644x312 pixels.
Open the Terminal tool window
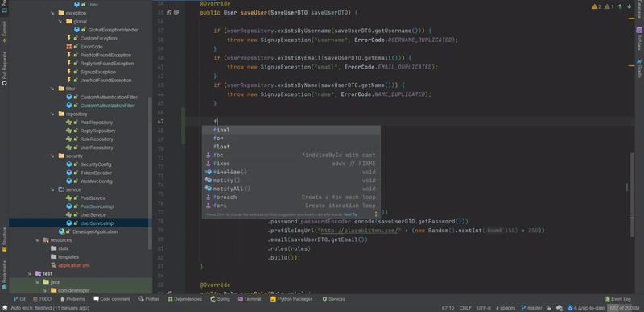(x=250, y=299)
